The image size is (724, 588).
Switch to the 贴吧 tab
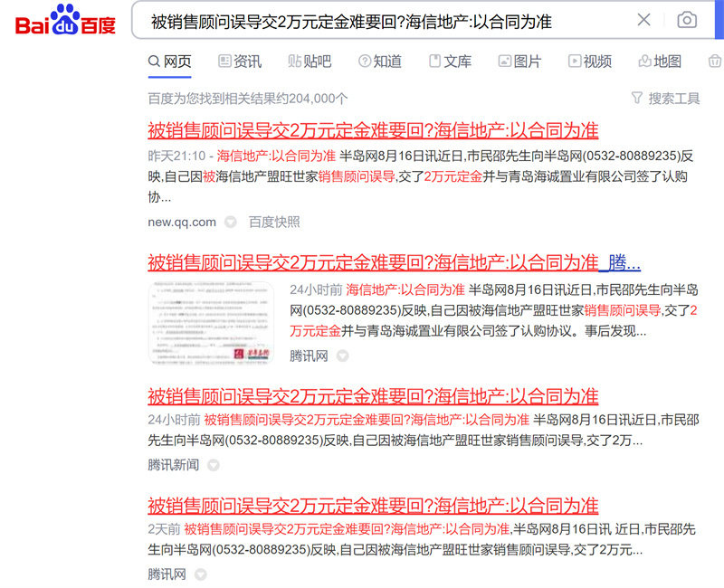point(310,62)
